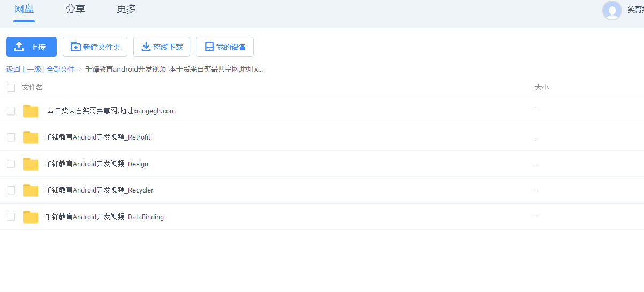Open folder -本干货来自笑哥共享网,地址xiaogegh.com
Viewport: 644px width, 292px height.
pos(110,111)
